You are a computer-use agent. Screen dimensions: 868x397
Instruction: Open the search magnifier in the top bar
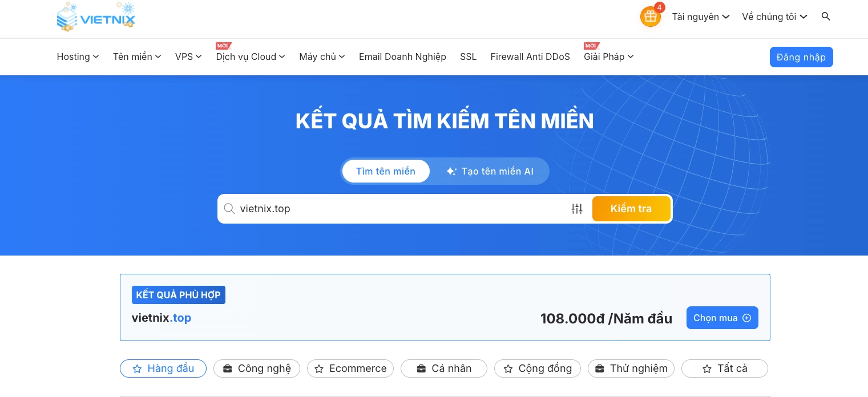click(826, 17)
